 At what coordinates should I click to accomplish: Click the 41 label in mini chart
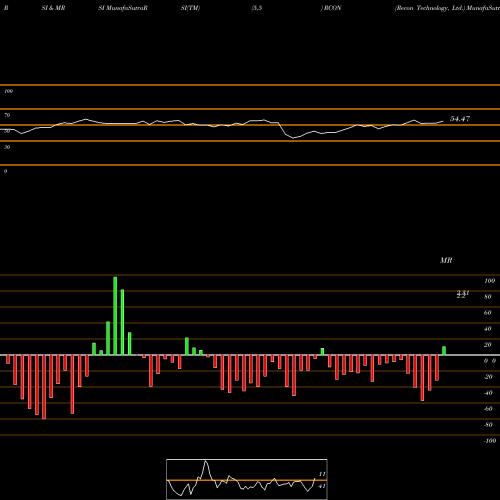click(x=322, y=486)
